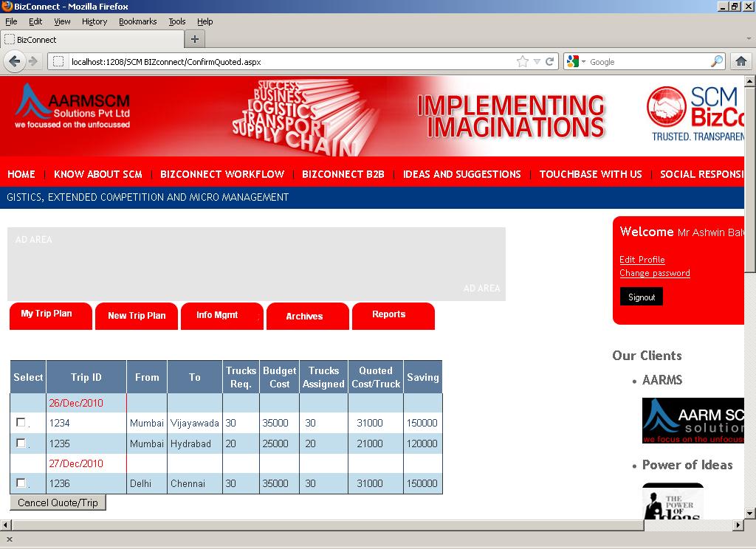Click the Trip ID column header
The image size is (756, 549).
coord(86,377)
